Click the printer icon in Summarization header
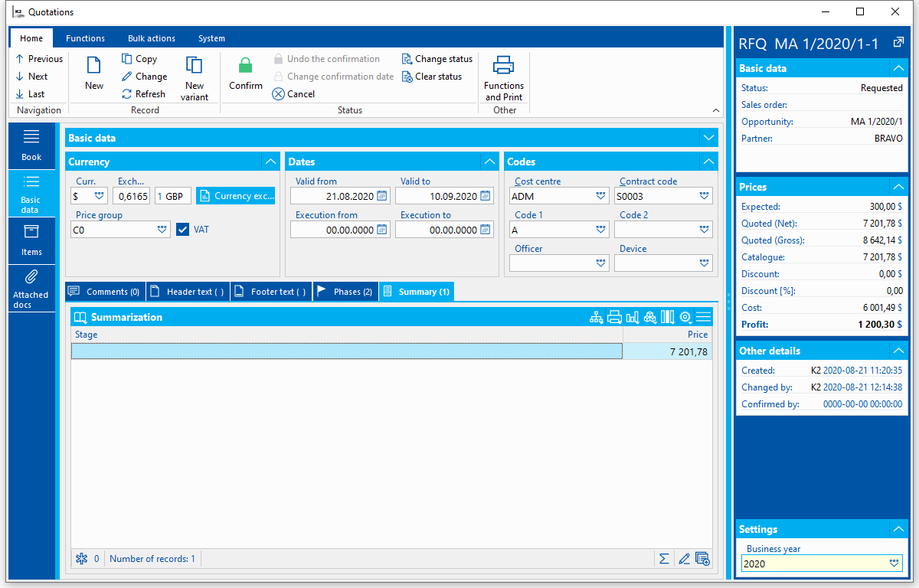This screenshot has width=919, height=588. click(614, 317)
